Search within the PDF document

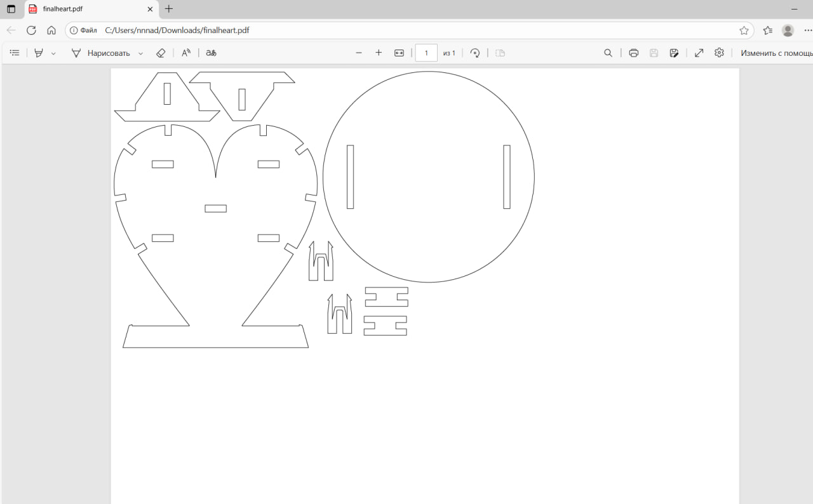[x=608, y=53]
